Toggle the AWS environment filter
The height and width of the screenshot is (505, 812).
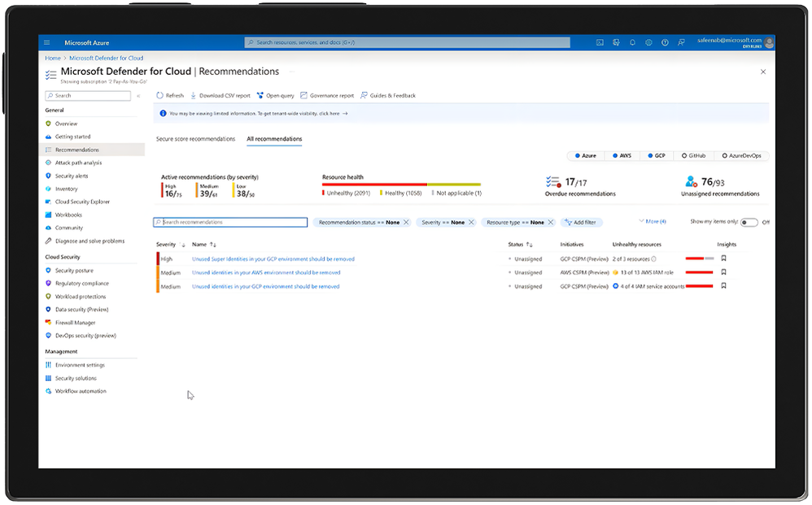pos(622,156)
